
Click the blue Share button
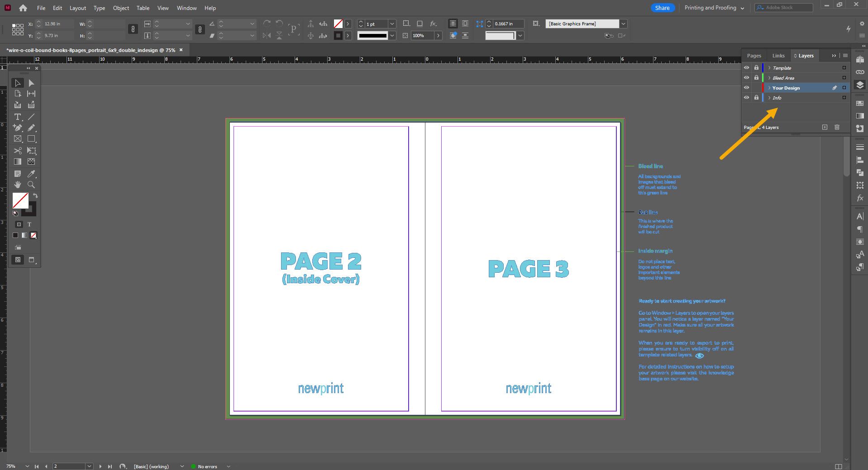pyautogui.click(x=662, y=8)
